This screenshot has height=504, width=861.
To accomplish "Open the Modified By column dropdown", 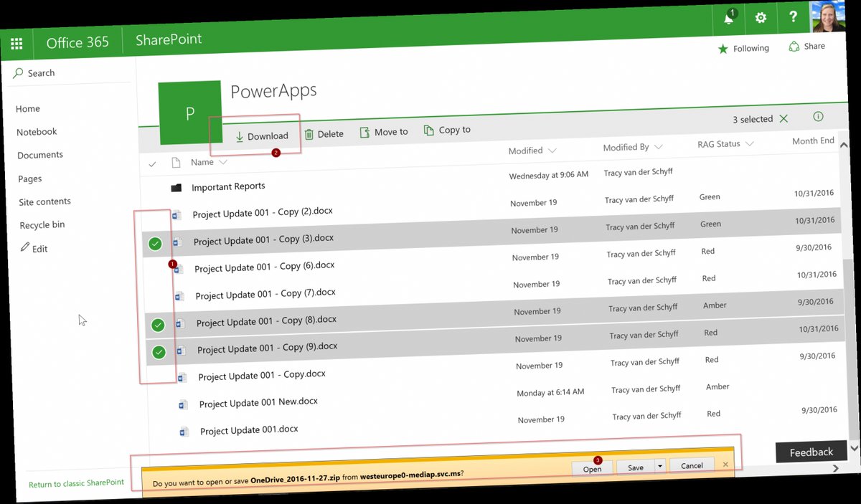I will [632, 147].
